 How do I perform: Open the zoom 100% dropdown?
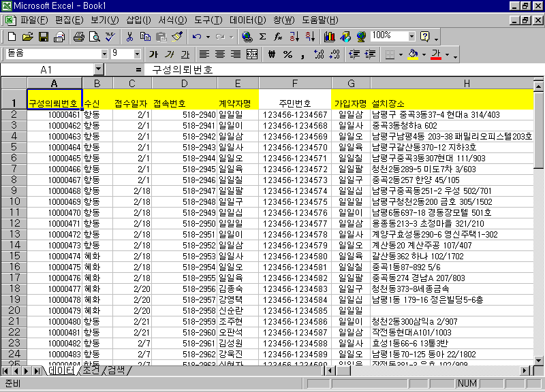click(411, 36)
